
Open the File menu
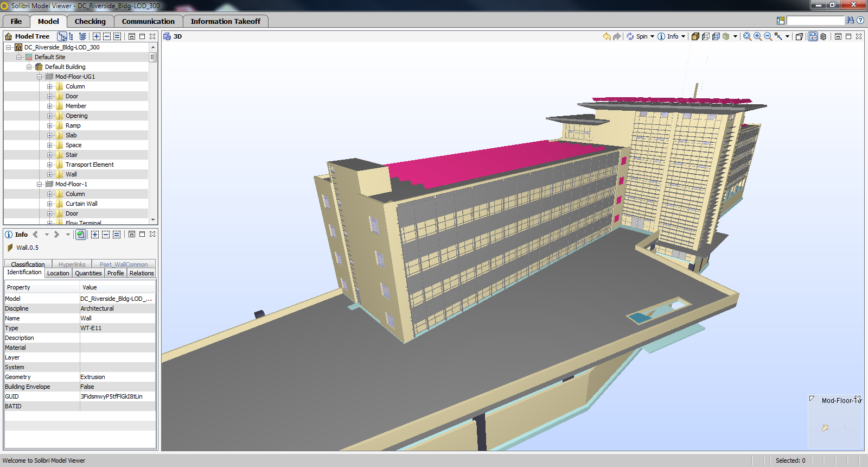(x=16, y=21)
